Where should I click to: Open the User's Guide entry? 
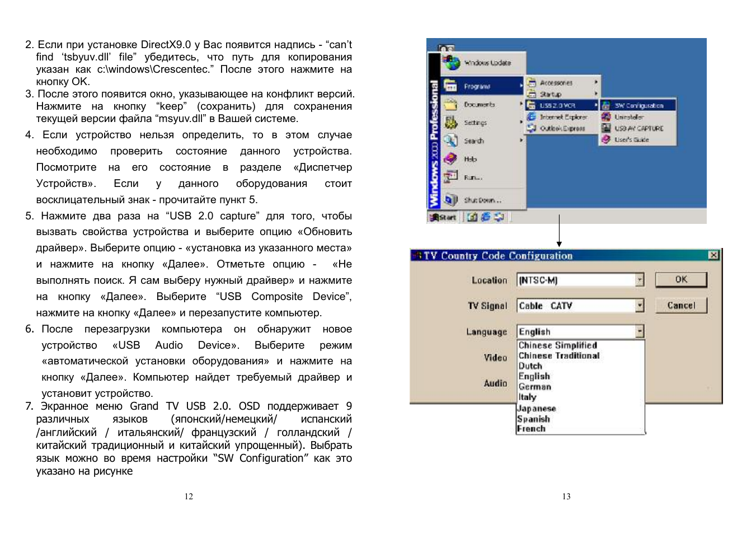pos(638,139)
